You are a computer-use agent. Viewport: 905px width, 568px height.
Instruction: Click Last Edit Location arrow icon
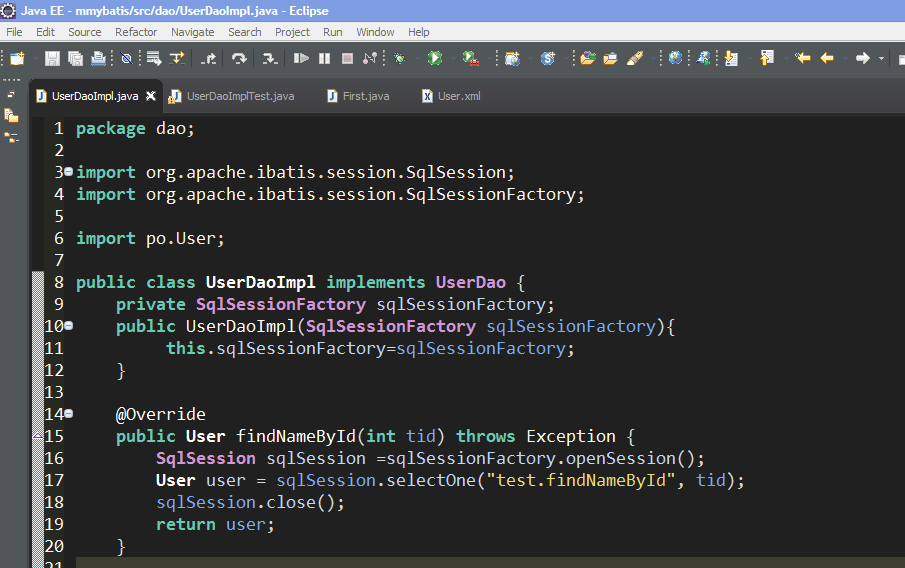pos(803,58)
